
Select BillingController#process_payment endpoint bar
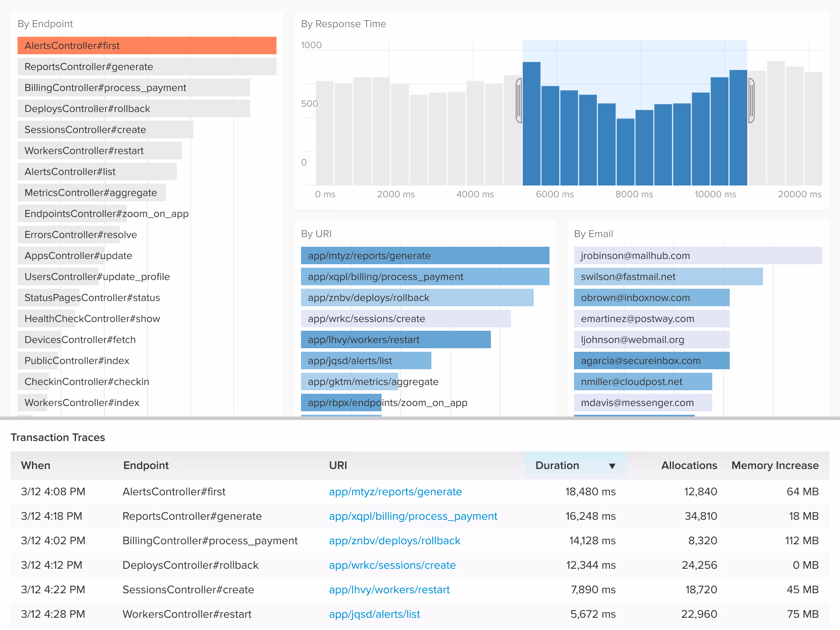click(133, 87)
